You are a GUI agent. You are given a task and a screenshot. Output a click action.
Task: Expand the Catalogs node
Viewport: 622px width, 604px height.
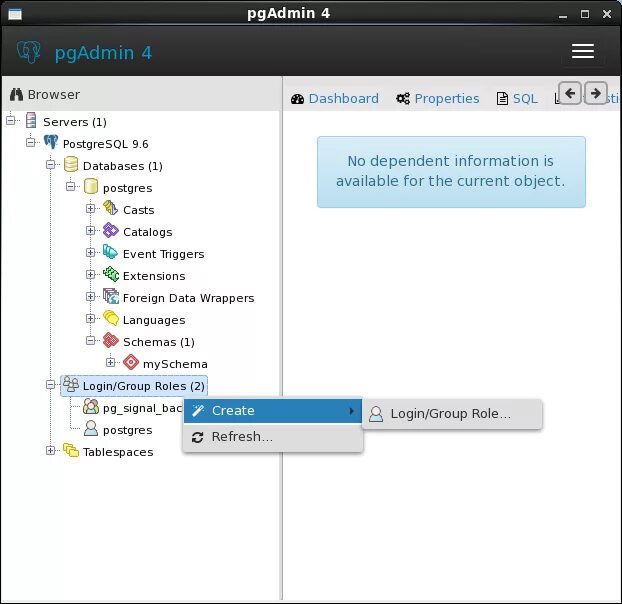tap(90, 230)
